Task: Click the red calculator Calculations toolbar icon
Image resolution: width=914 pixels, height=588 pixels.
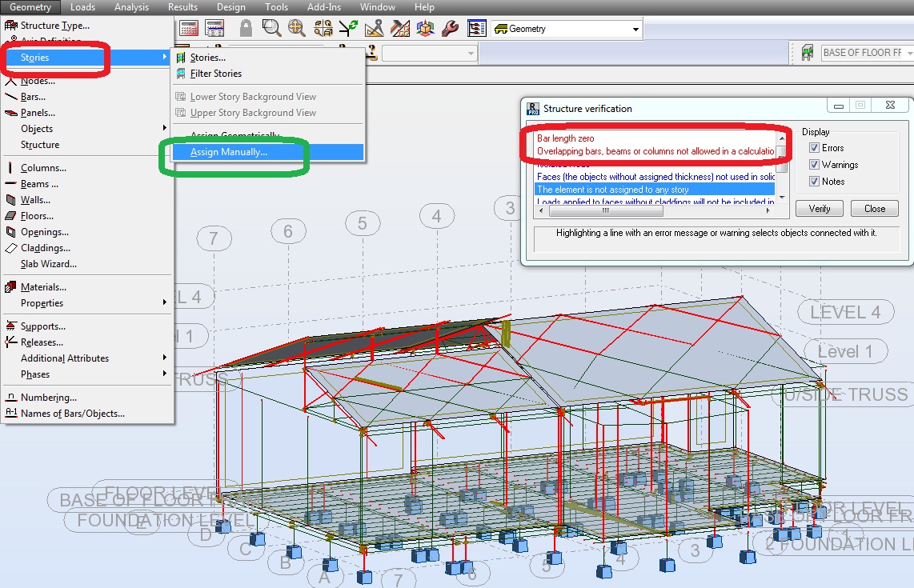Action: pyautogui.click(x=189, y=28)
